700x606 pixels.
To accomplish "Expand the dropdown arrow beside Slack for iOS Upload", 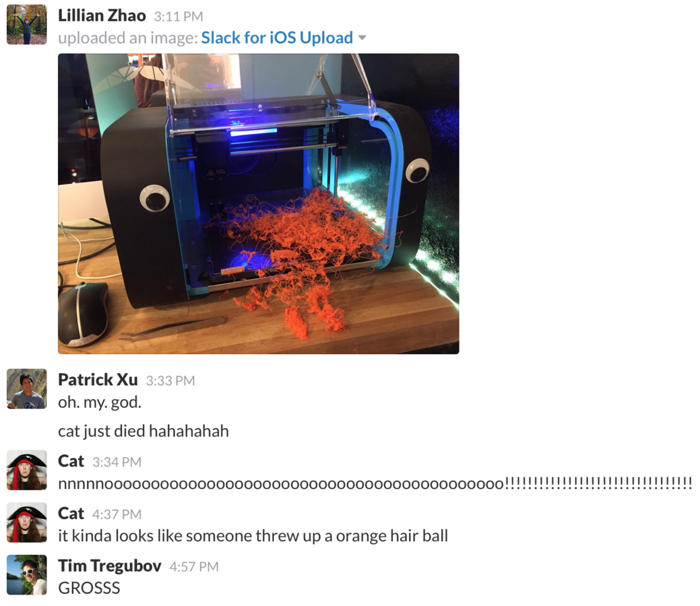I will (362, 38).
